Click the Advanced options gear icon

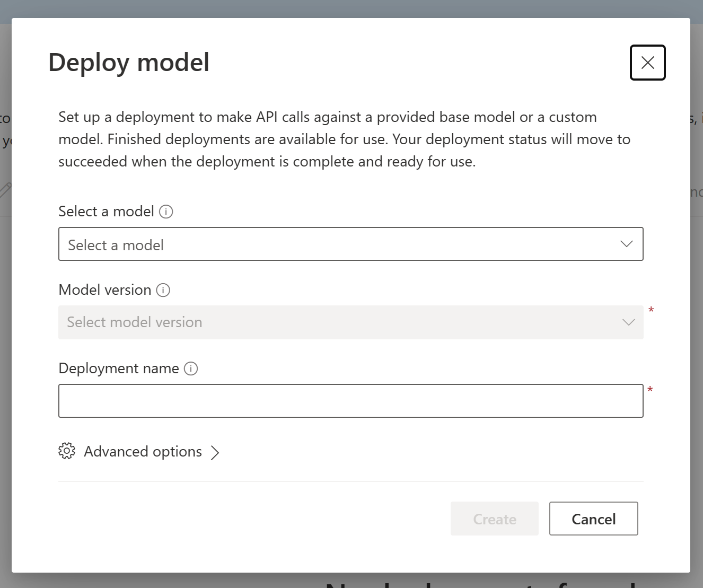(67, 451)
